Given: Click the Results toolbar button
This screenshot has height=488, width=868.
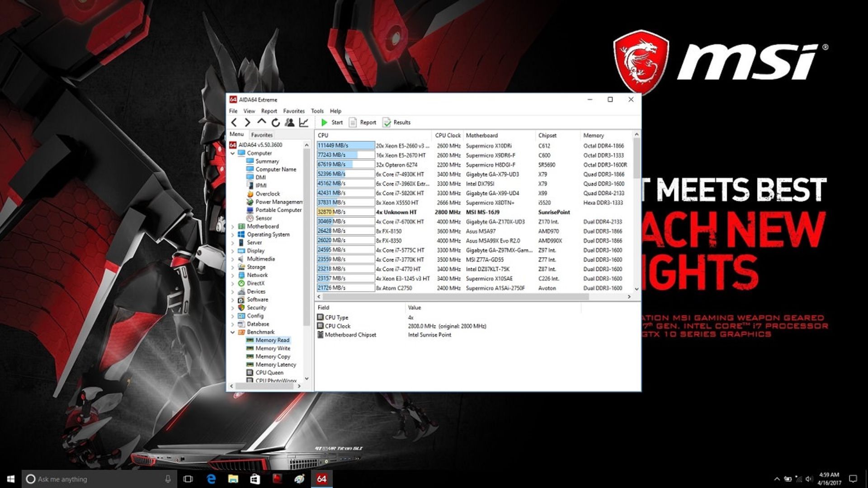Looking at the screenshot, I should [x=396, y=122].
